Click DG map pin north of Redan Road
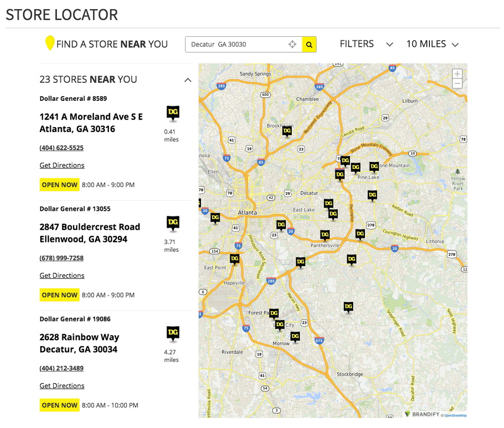The image size is (504, 428). [372, 195]
